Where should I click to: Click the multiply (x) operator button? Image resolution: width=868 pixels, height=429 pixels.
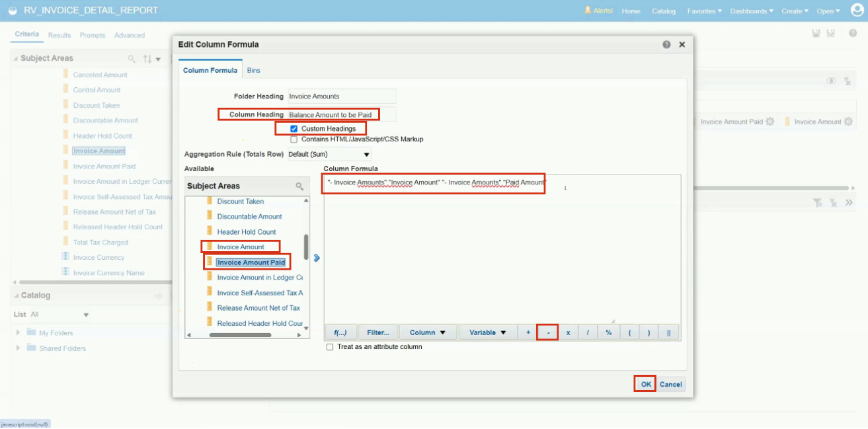click(567, 332)
